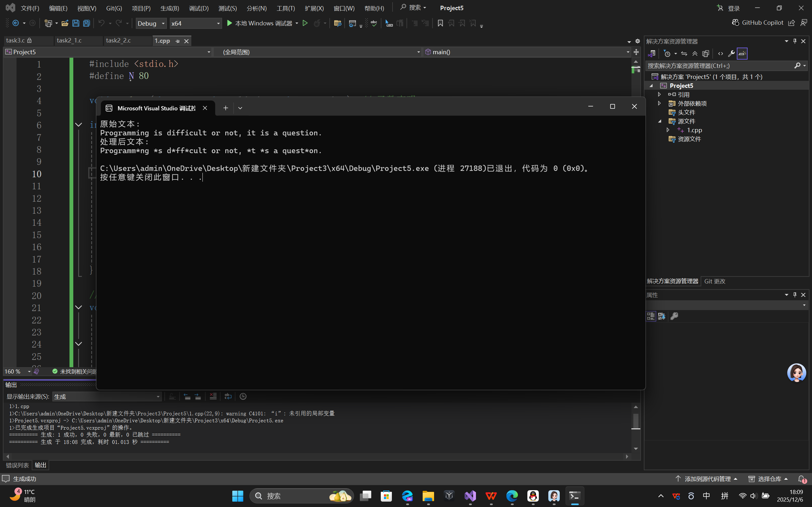Screen dimensions: 812x507
Task: Click the Solution Explorer search field
Action: [718, 66]
